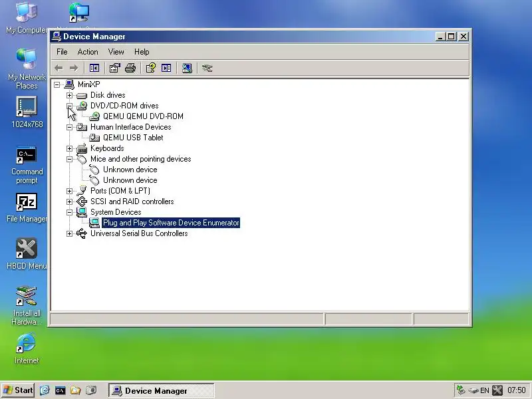The height and width of the screenshot is (399, 532).
Task: Expand SCSI and RAID controllers node
Action: click(69, 201)
